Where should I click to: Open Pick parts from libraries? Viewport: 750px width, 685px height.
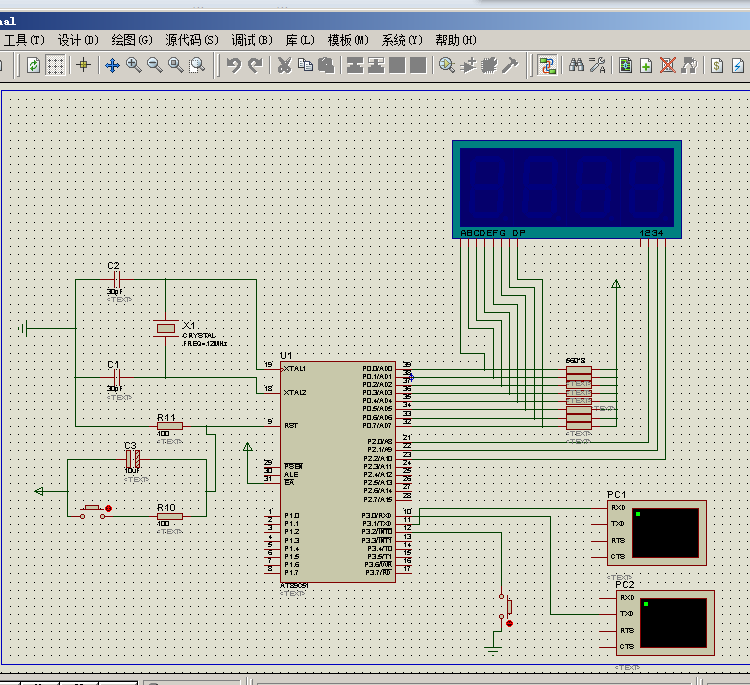click(x=447, y=65)
